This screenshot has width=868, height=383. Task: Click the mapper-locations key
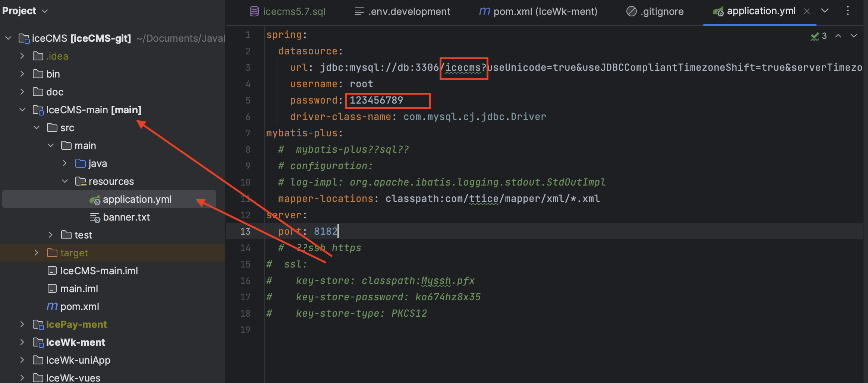click(x=326, y=199)
